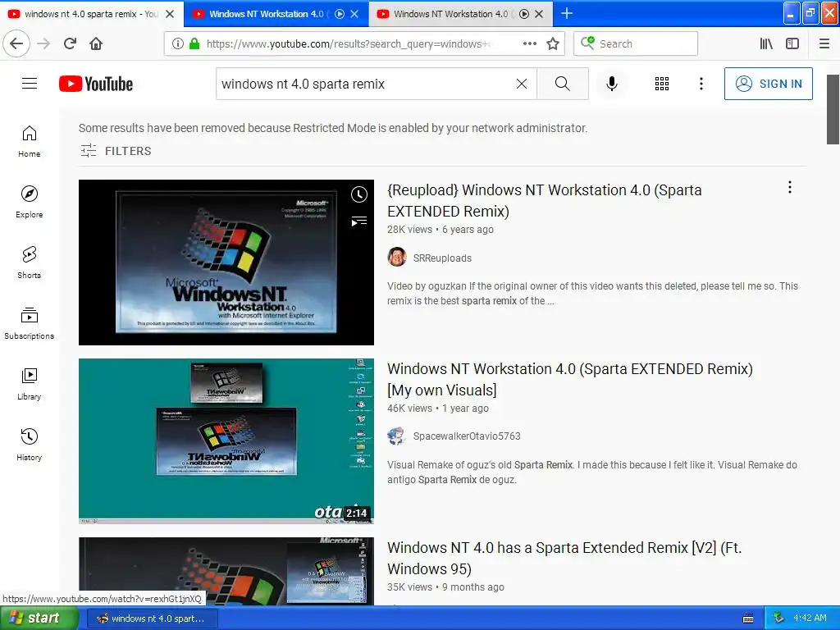Bookmark this page with the star icon
This screenshot has width=840, height=630.
[553, 43]
